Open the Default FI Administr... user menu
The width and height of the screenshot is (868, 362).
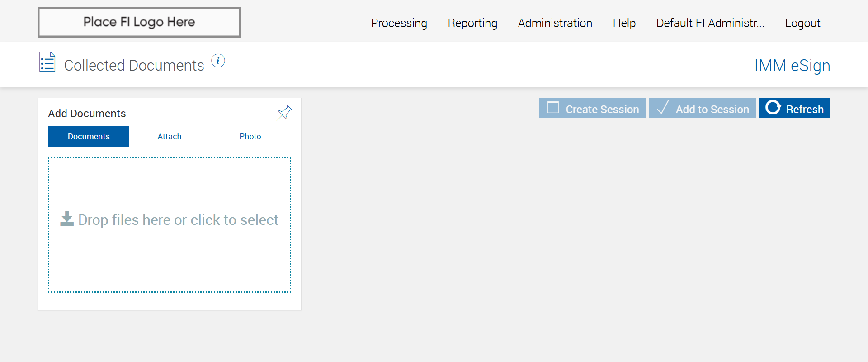coord(710,23)
